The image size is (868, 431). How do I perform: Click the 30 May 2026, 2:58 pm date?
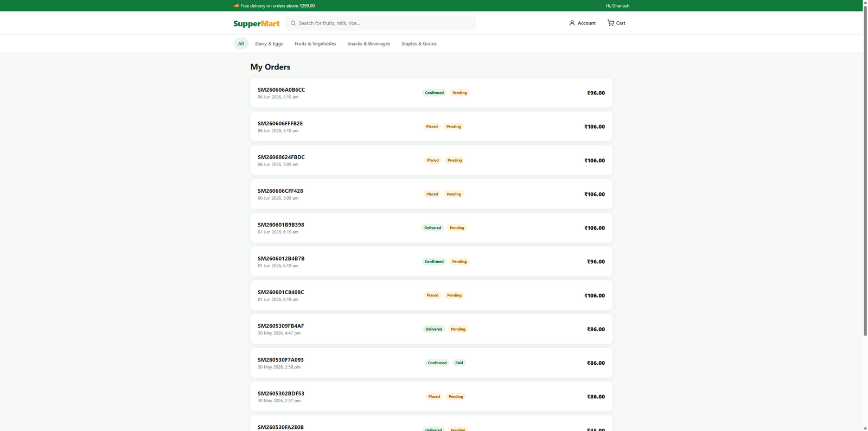point(279,367)
